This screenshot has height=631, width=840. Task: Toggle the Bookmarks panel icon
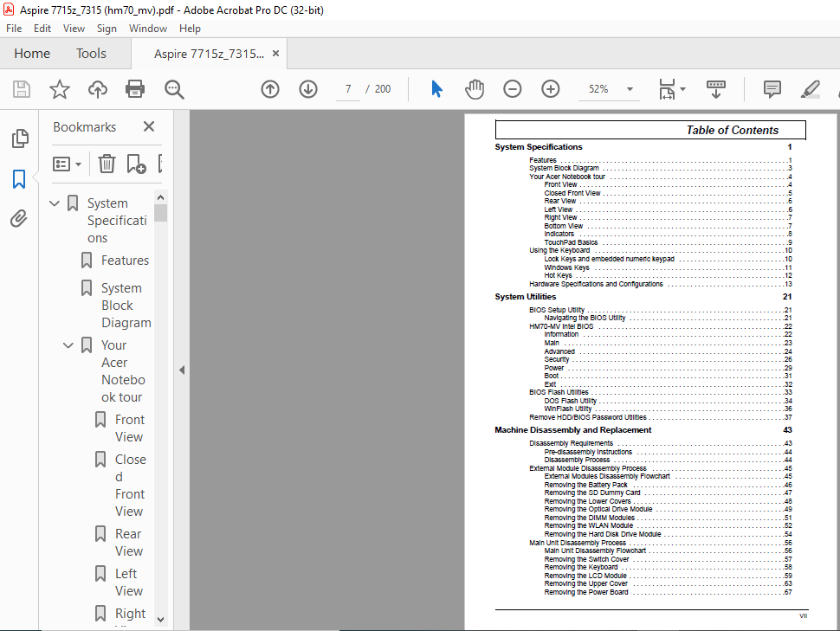click(x=19, y=179)
